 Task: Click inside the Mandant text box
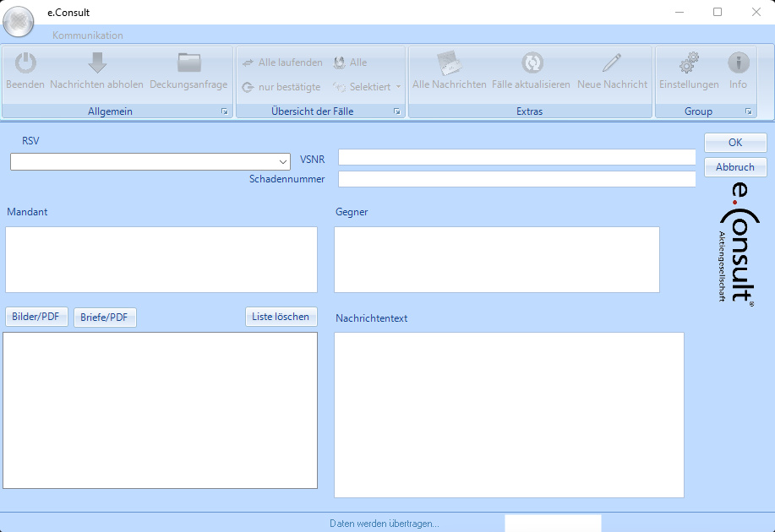[x=161, y=259]
